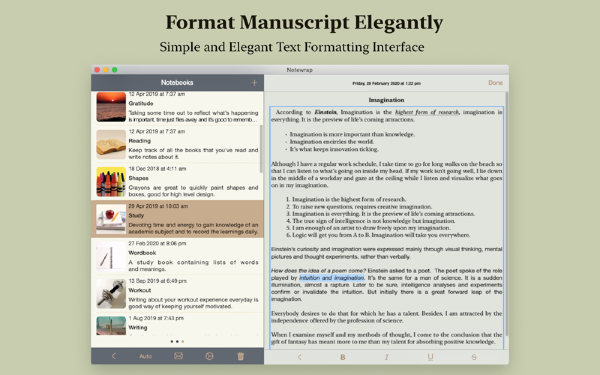Click Done to finish editing

(496, 83)
